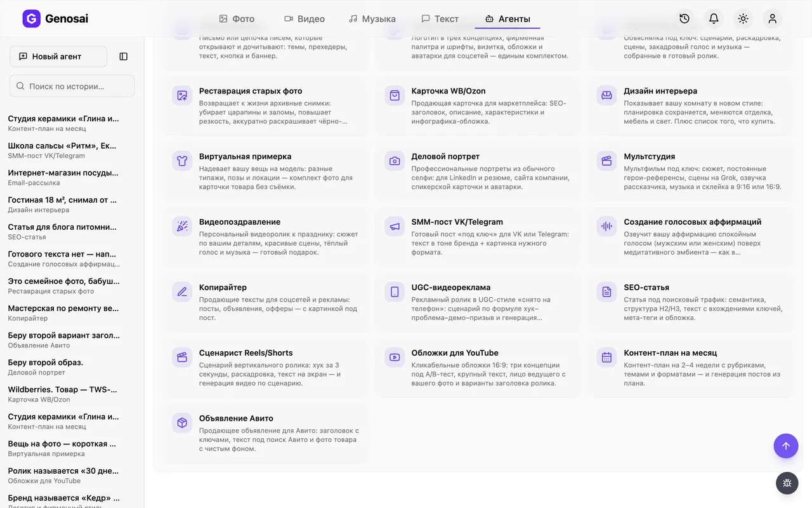Open history item Готового текста нет
Image resolution: width=812 pixels, height=508 pixels.
point(63,258)
